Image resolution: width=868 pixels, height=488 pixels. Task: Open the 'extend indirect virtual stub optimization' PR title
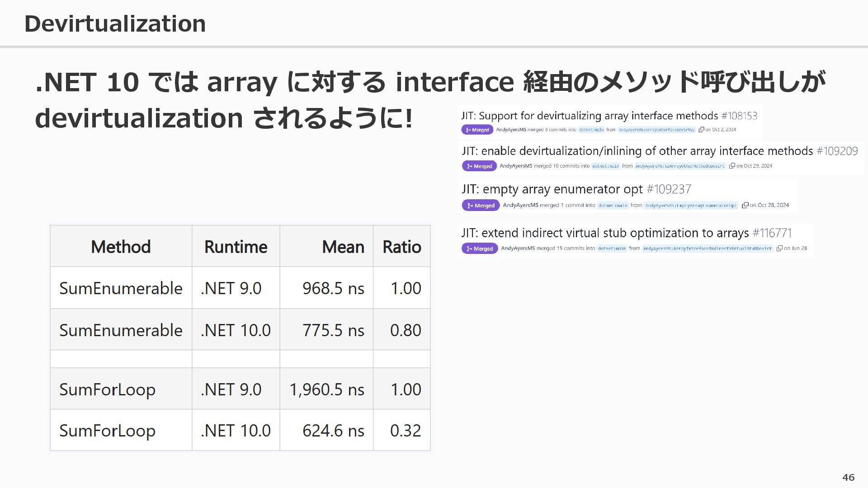(605, 233)
